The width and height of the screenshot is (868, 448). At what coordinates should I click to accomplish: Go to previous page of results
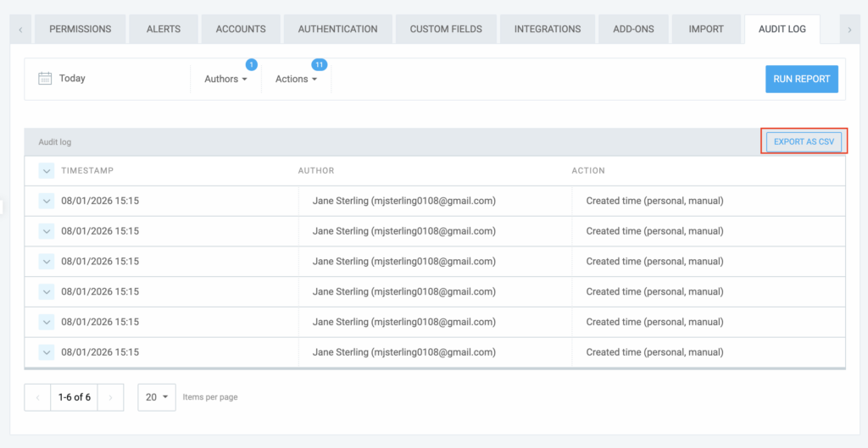(37, 397)
